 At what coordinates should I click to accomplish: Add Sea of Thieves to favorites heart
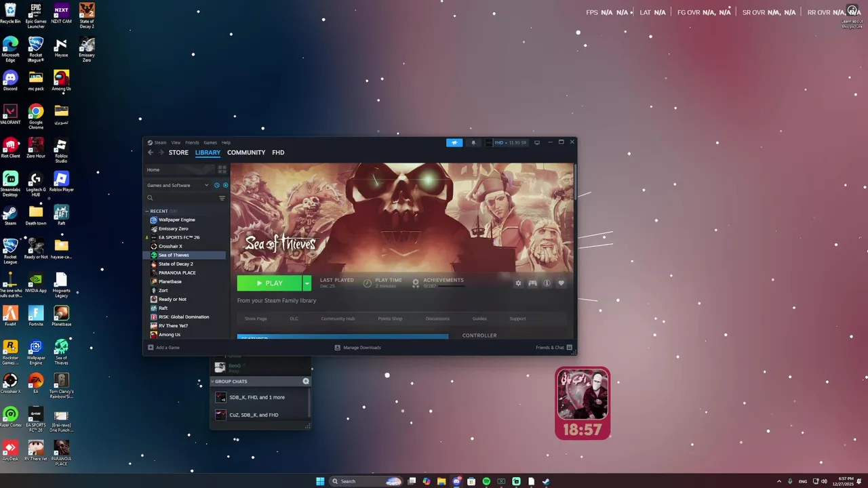pyautogui.click(x=561, y=283)
